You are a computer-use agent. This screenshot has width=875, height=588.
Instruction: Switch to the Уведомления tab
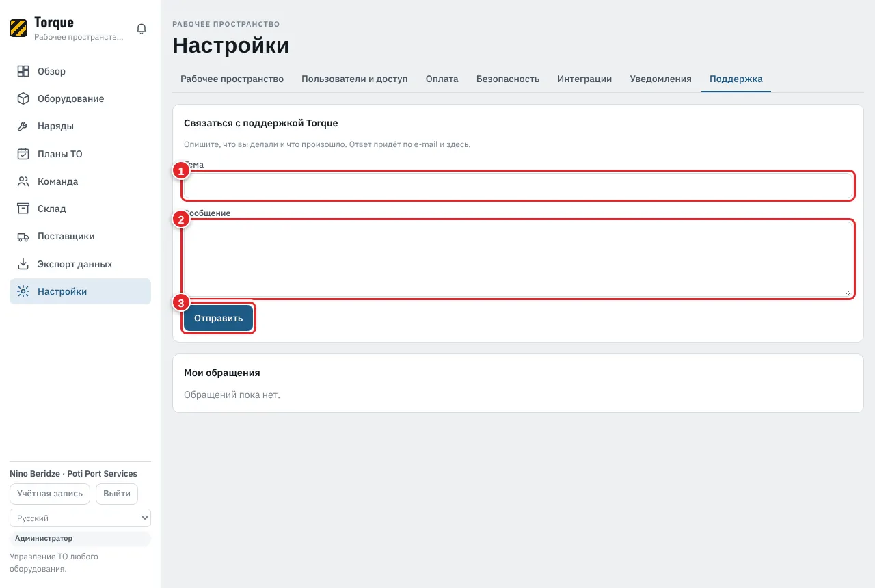(660, 79)
